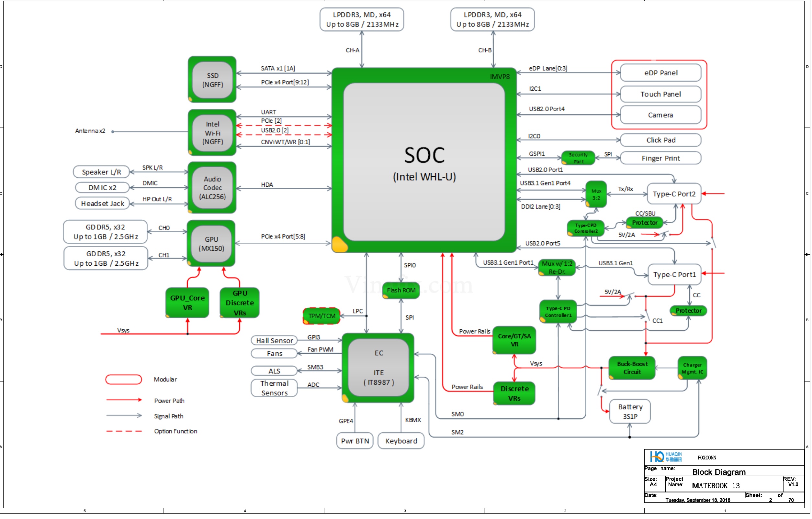The height and width of the screenshot is (519, 812).
Task: Select the SATA x1 [1A] label
Action: pyautogui.click(x=278, y=68)
